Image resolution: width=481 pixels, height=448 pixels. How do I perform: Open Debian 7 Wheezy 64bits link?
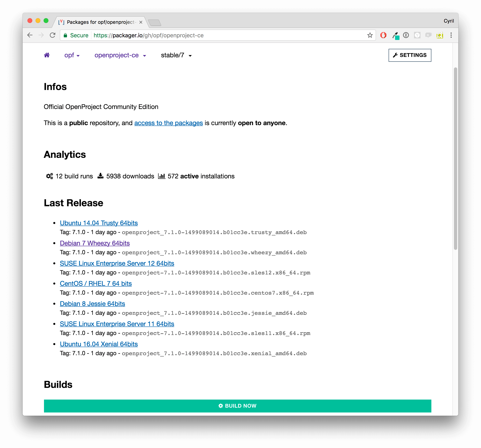point(95,243)
